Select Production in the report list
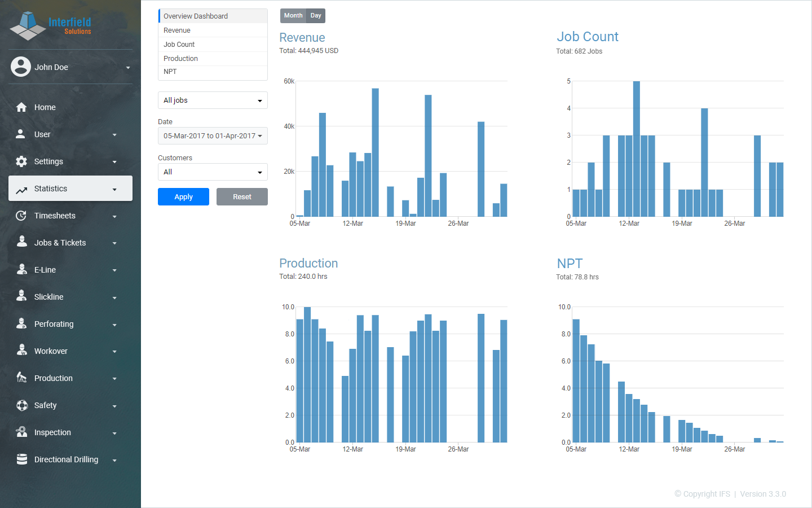This screenshot has height=508, width=812. click(x=213, y=59)
